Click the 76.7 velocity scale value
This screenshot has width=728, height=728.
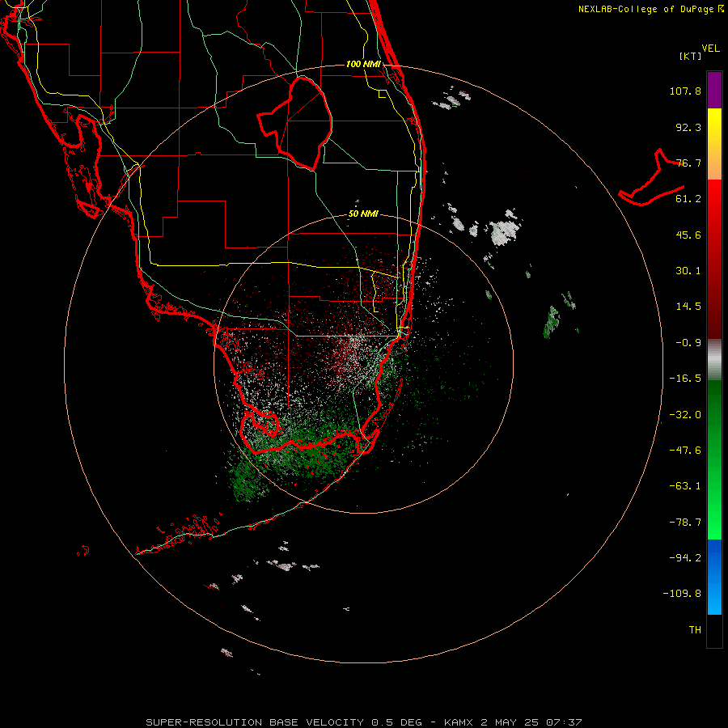click(x=688, y=163)
